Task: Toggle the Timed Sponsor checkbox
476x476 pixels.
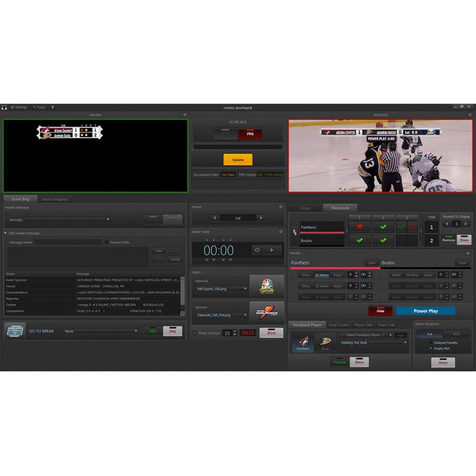Action: click(195, 333)
